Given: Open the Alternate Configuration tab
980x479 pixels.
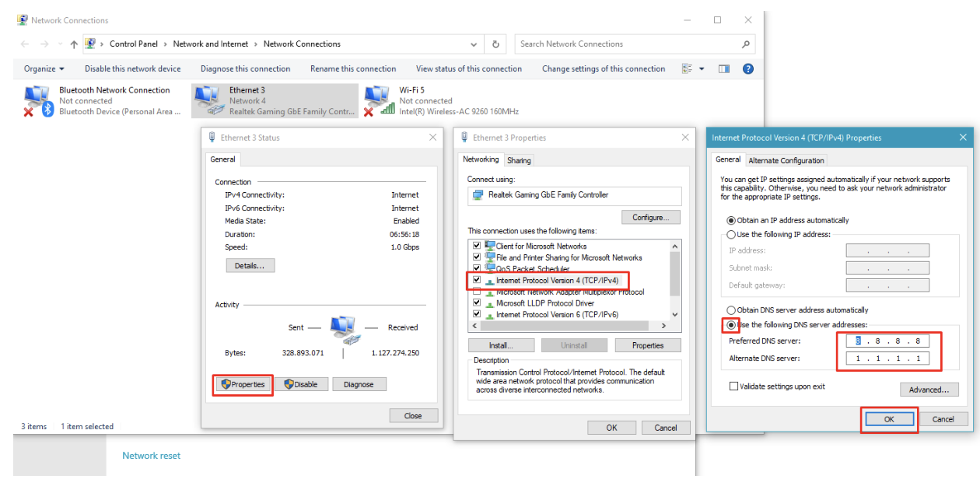Looking at the screenshot, I should (786, 160).
